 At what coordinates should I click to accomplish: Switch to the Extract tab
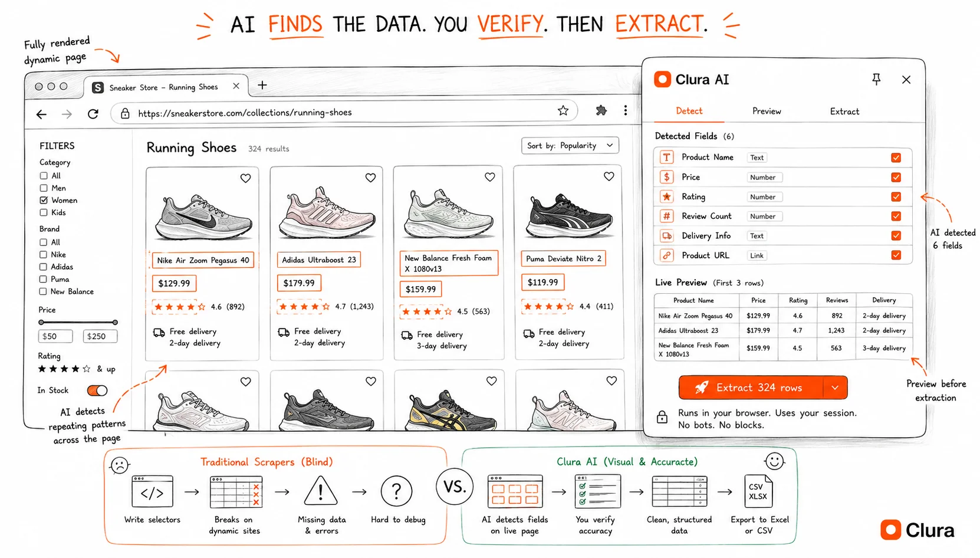point(844,111)
